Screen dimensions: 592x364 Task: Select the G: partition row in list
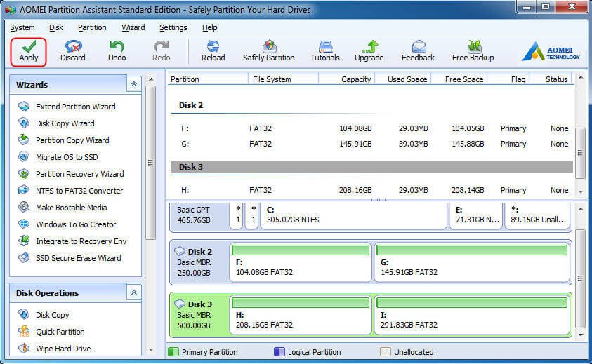point(372,144)
